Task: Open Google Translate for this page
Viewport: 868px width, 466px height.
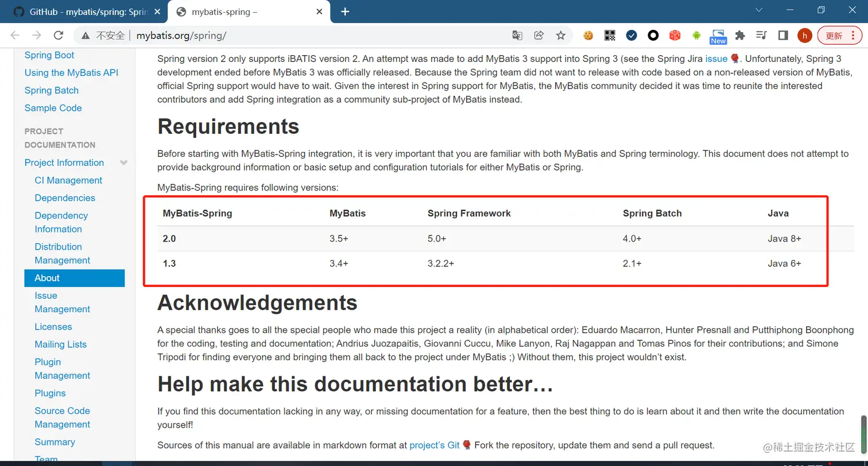Action: point(517,36)
